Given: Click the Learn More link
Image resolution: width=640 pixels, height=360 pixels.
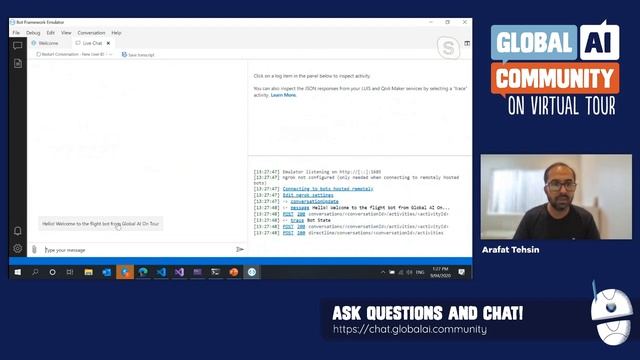Looking at the screenshot, I should tap(283, 95).
